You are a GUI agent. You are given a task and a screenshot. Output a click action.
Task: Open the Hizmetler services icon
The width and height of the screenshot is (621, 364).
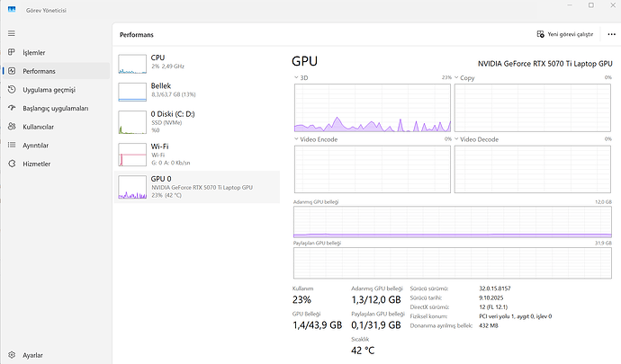point(11,164)
